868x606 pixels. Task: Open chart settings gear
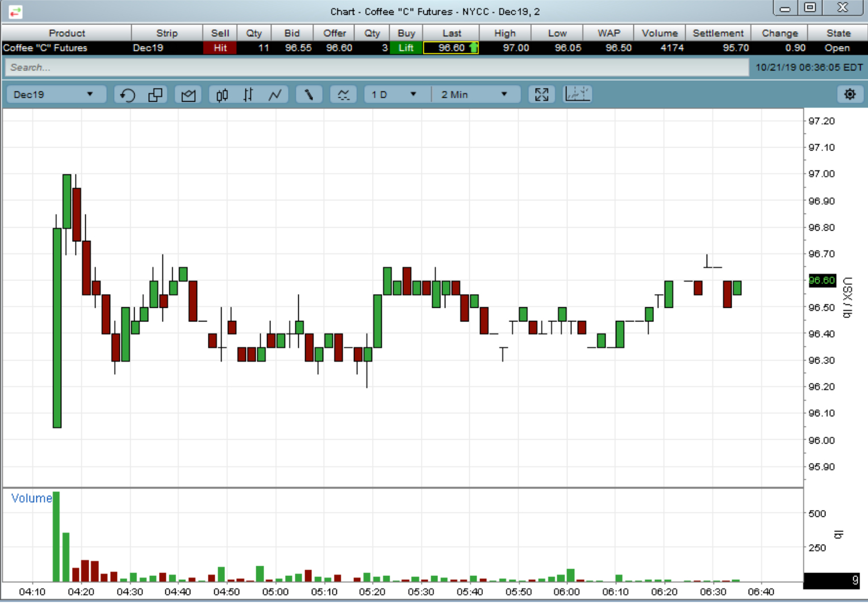tap(849, 94)
